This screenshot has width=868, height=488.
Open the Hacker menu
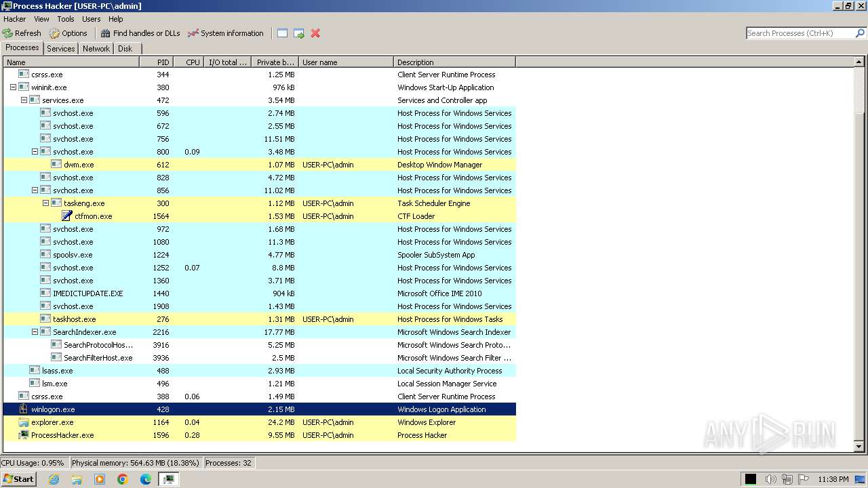coord(14,19)
